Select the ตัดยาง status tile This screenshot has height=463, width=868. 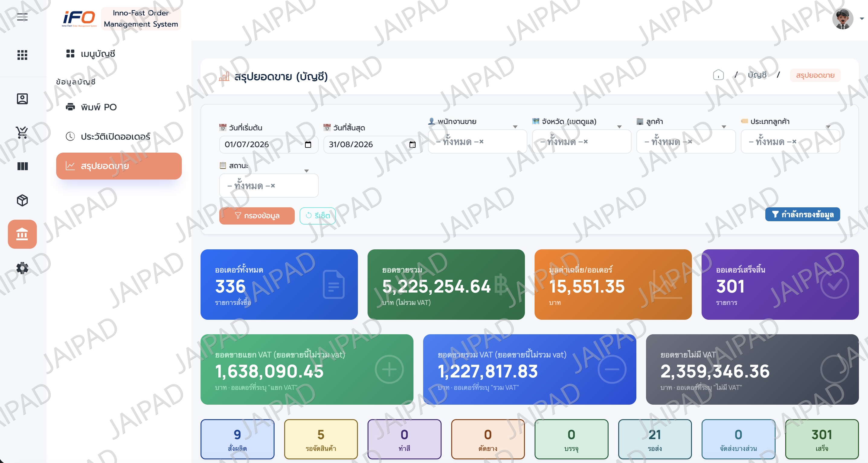(x=487, y=439)
